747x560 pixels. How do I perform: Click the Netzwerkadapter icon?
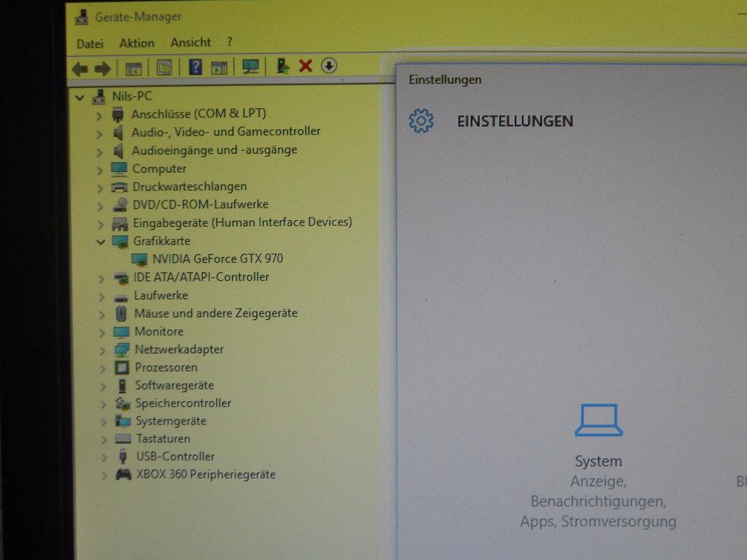(x=122, y=349)
